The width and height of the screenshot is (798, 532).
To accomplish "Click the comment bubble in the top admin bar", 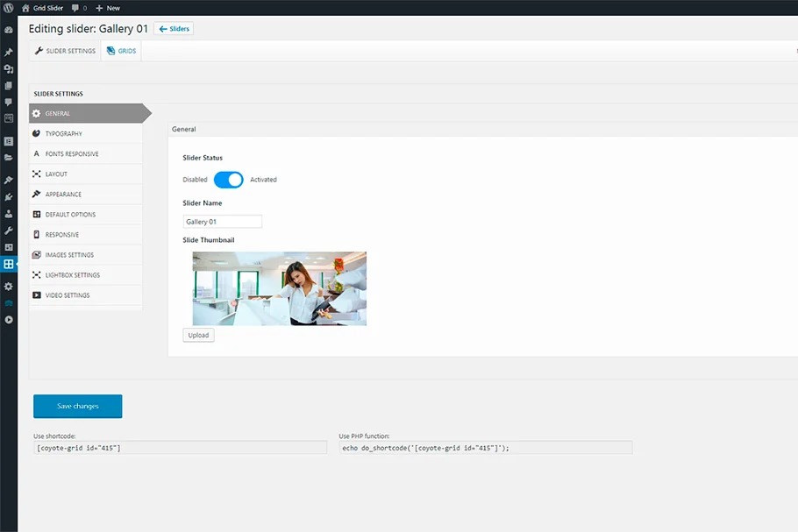I will [x=76, y=8].
